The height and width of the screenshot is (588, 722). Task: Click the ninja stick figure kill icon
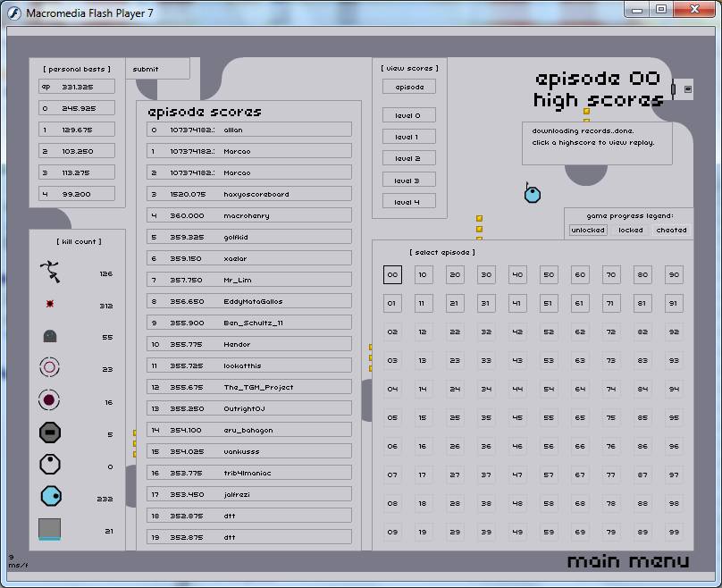[x=50, y=272]
